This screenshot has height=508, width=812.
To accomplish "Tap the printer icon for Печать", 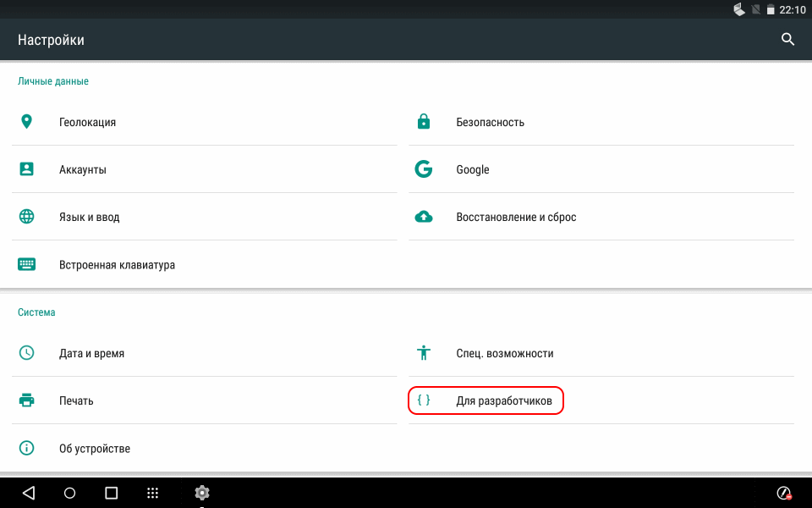I will (x=26, y=400).
